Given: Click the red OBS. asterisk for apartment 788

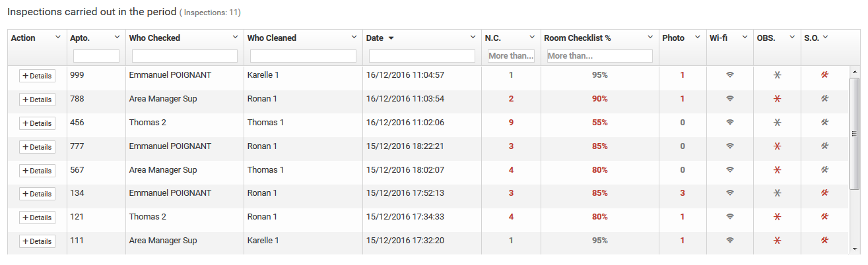Looking at the screenshot, I should [777, 99].
